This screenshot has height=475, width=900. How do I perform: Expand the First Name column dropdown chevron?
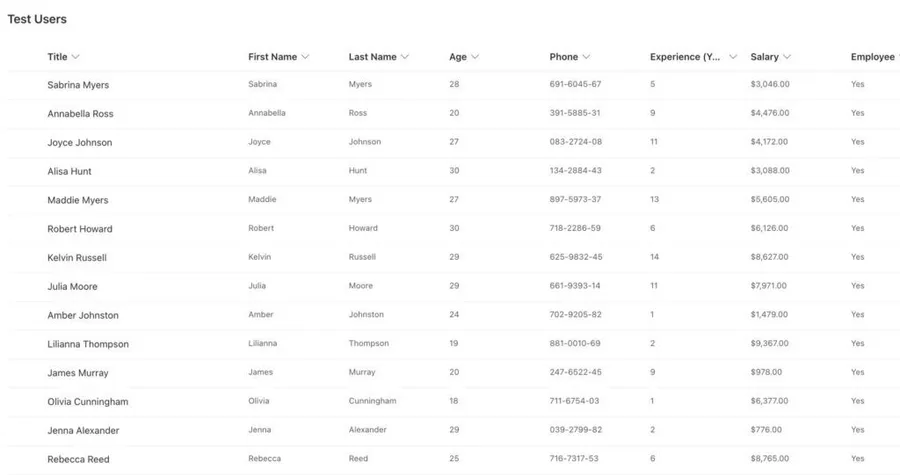(x=305, y=57)
